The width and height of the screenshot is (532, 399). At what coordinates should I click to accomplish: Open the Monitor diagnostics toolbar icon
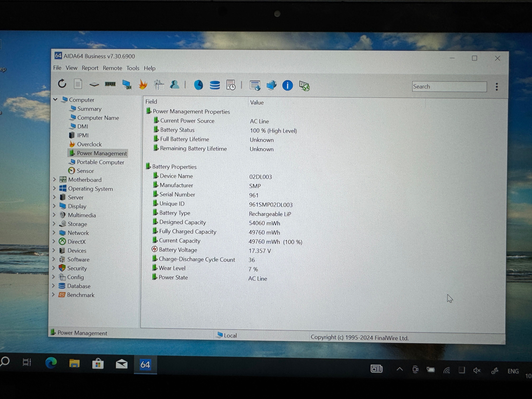[x=127, y=84]
